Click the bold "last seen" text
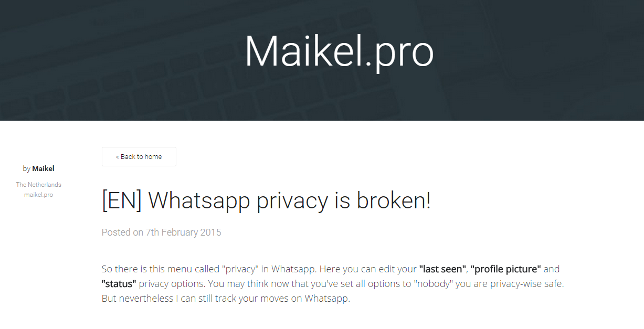The image size is (644, 329). pyautogui.click(x=442, y=269)
